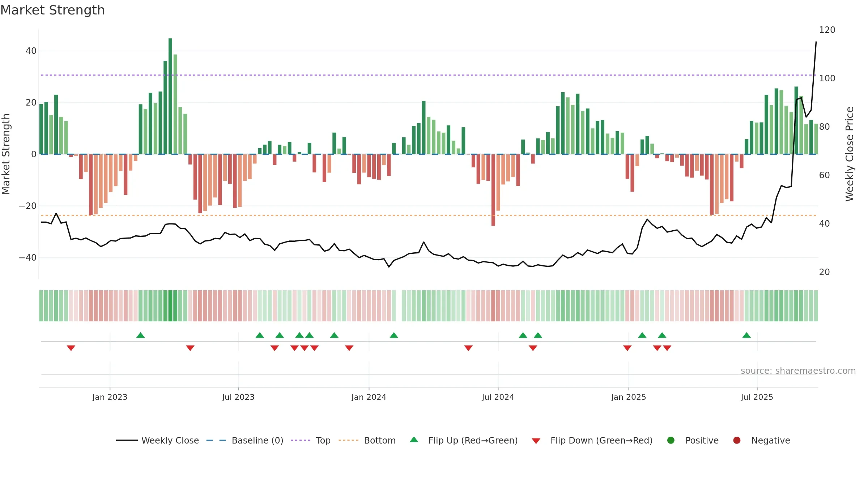Viewport: 868px width, 488px height.
Task: Click the −40 tick on the strength axis
Action: pyautogui.click(x=27, y=258)
